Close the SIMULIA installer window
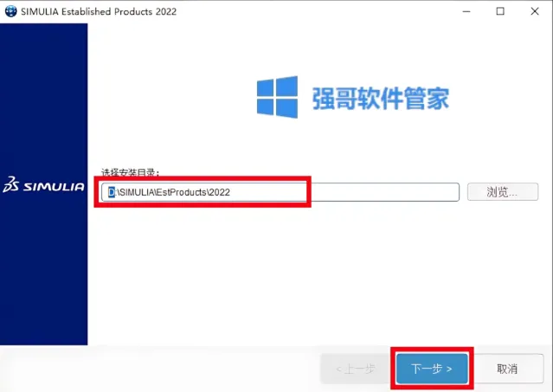 pyautogui.click(x=535, y=11)
